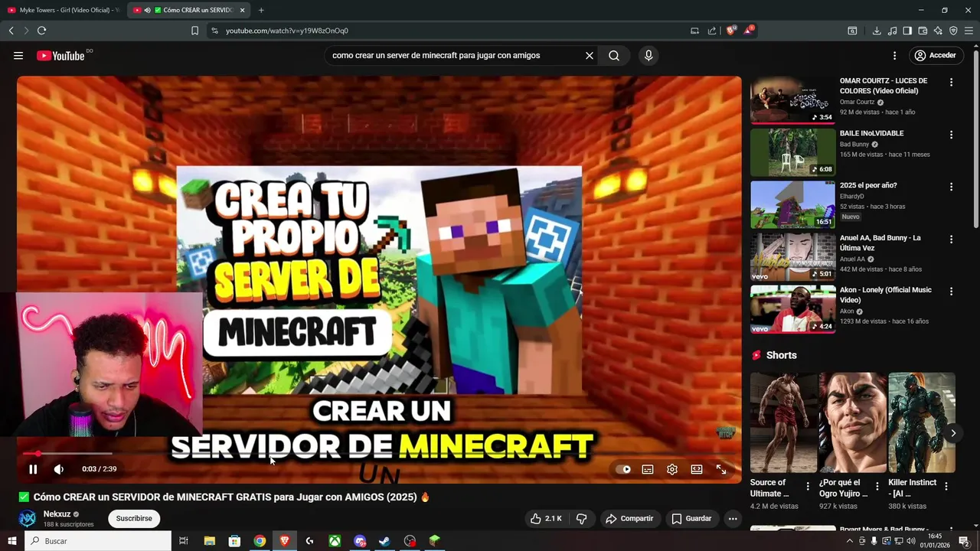Clear the YouTube search query
The image size is (980, 551).
pyautogui.click(x=590, y=56)
